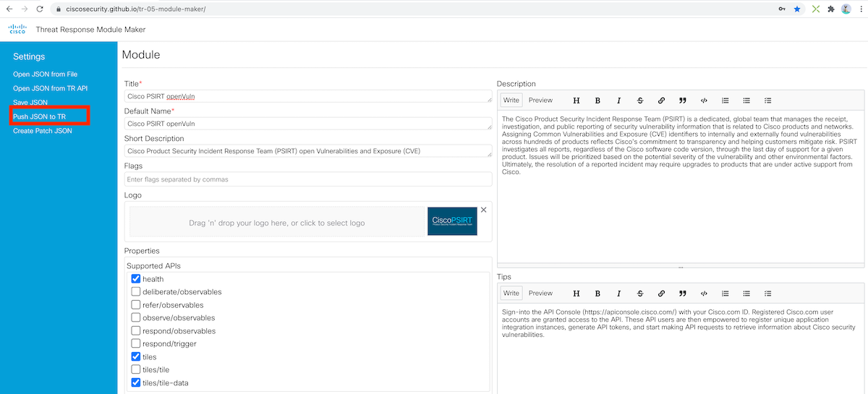
Task: Click the browser Forward arrow
Action: (25, 9)
